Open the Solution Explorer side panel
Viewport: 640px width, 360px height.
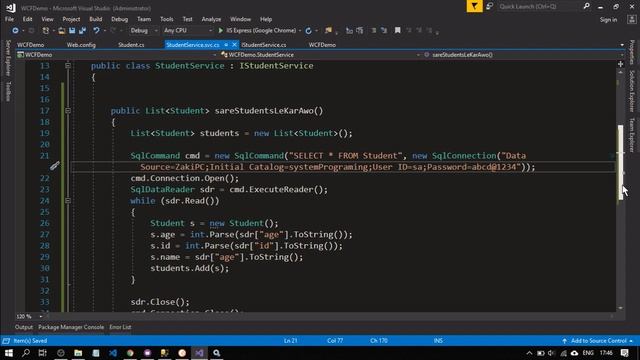pos(631,91)
